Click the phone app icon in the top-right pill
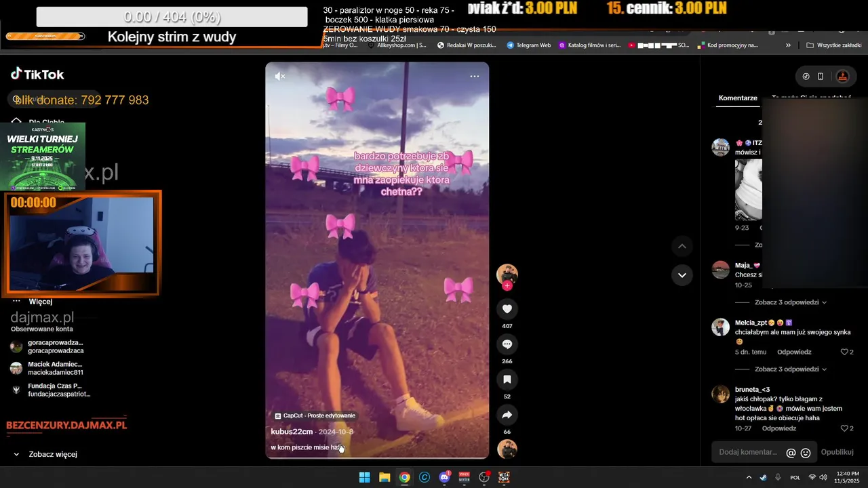This screenshot has height=488, width=868. pos(821,77)
